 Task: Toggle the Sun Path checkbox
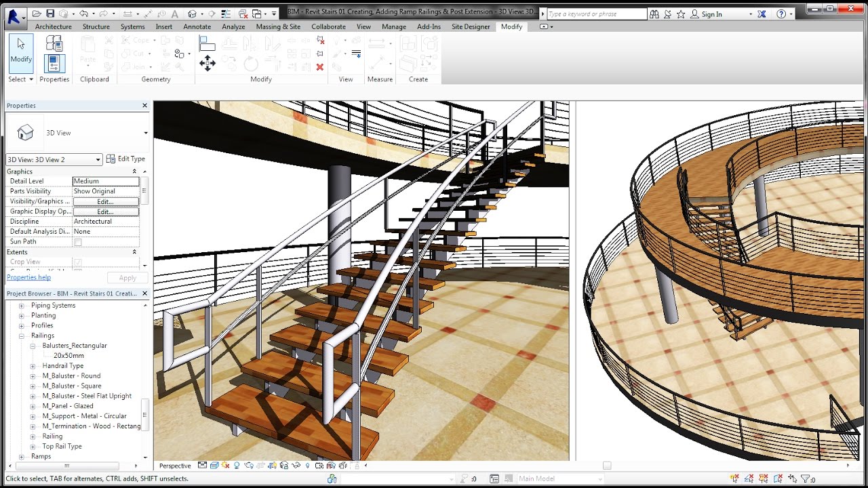[78, 242]
